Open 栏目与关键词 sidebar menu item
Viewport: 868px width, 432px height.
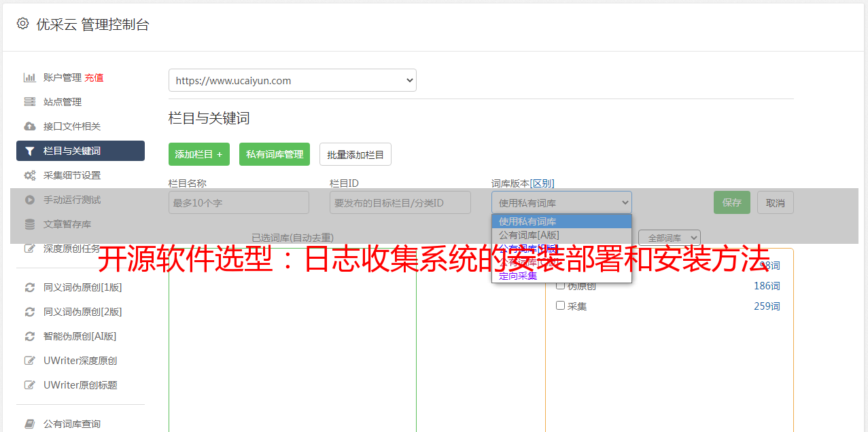[x=80, y=151]
